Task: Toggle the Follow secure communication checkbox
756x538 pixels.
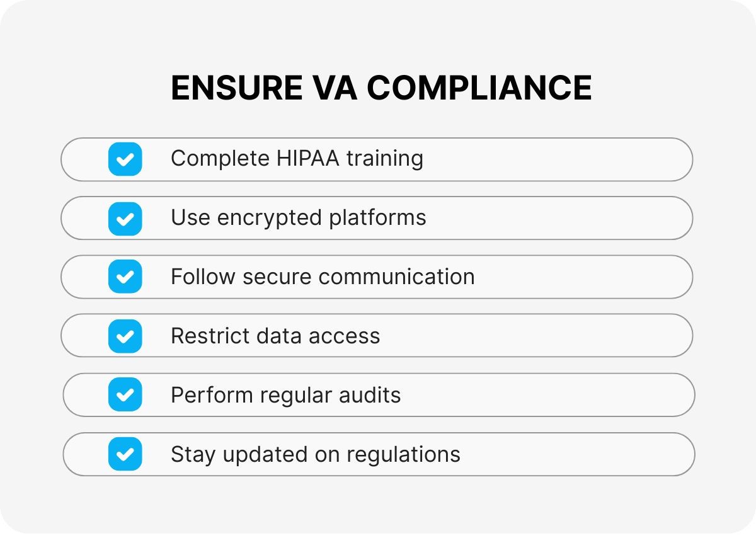Action: [x=125, y=277]
